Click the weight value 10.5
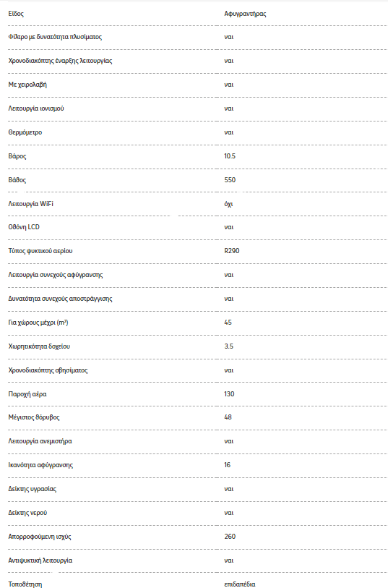388x588 pixels. tap(230, 156)
